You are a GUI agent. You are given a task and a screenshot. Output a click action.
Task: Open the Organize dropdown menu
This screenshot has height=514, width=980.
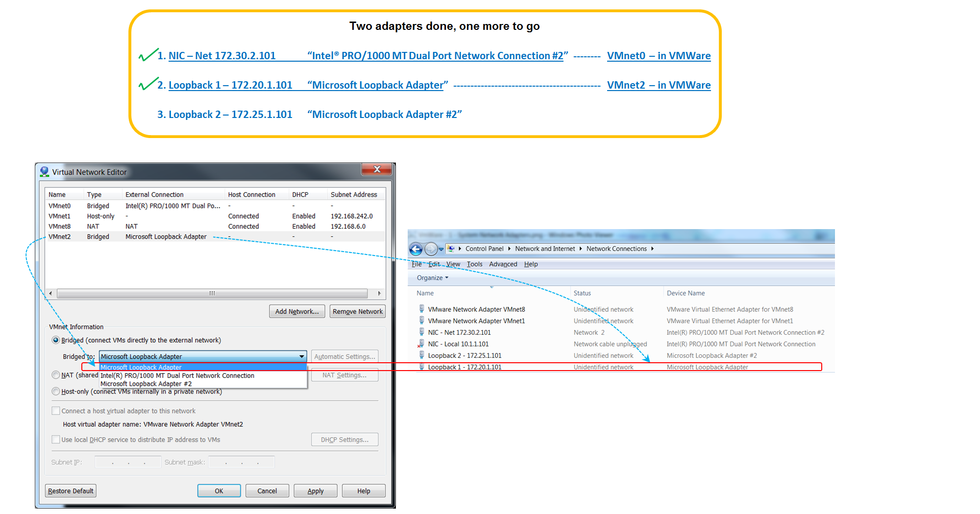431,278
